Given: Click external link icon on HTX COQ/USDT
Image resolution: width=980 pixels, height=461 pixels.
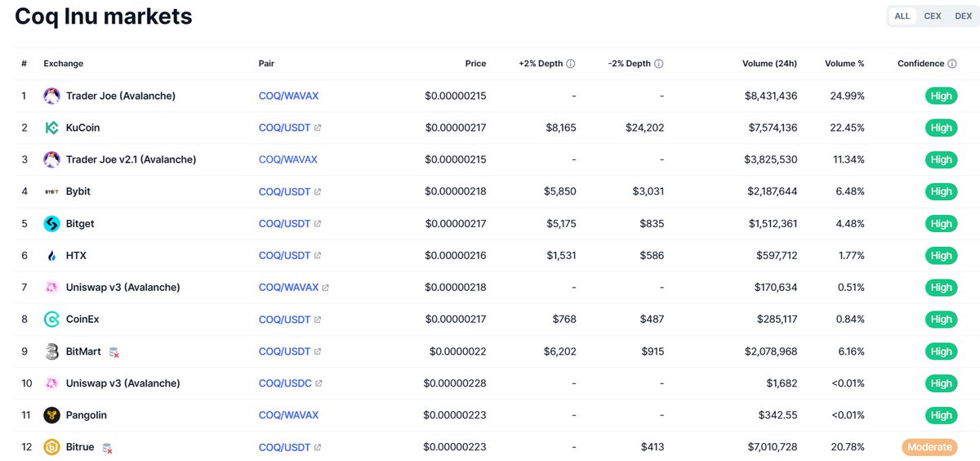Looking at the screenshot, I should (x=318, y=255).
